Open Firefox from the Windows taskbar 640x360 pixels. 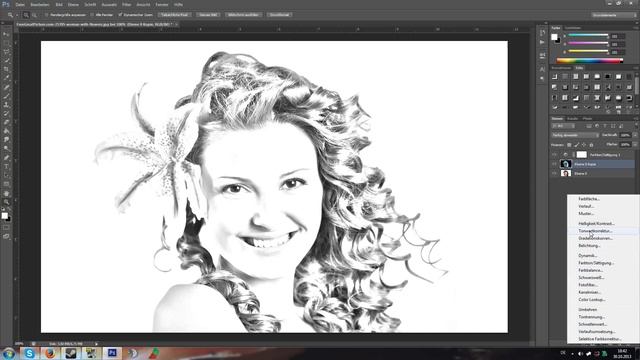(50, 353)
